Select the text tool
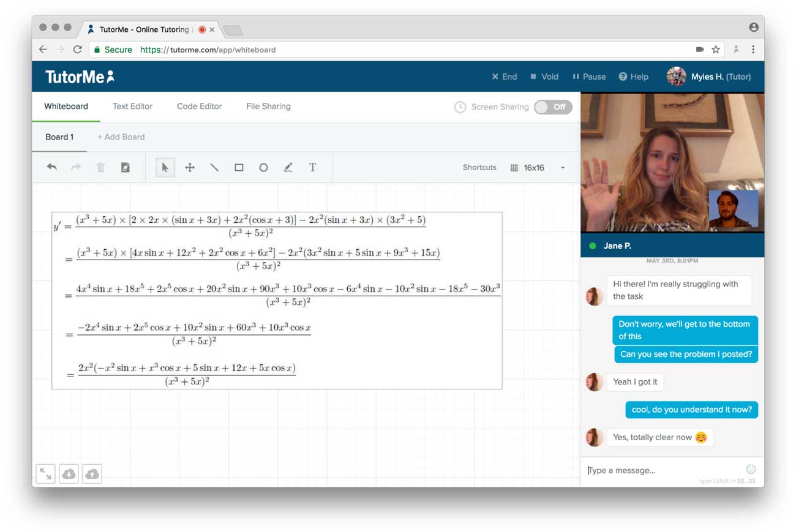The height and width of the screenshot is (532, 796). click(312, 167)
